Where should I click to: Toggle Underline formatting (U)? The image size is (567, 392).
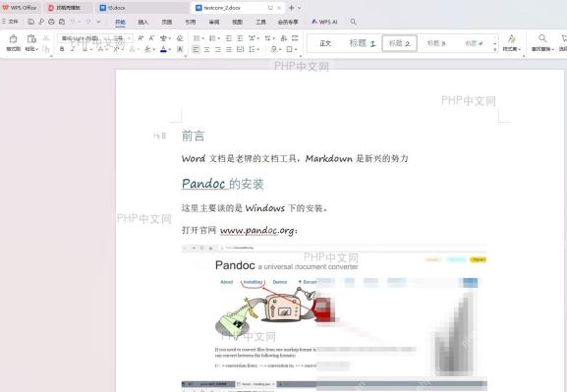85,49
